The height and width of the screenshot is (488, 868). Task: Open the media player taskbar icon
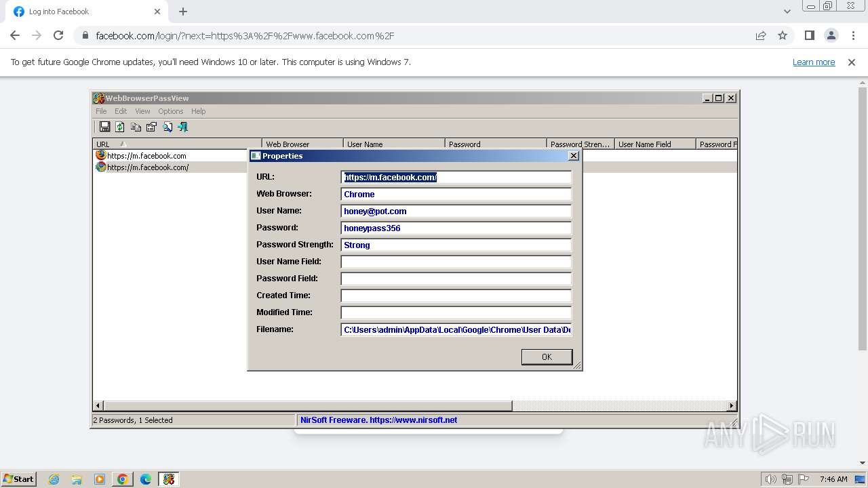coord(100,479)
